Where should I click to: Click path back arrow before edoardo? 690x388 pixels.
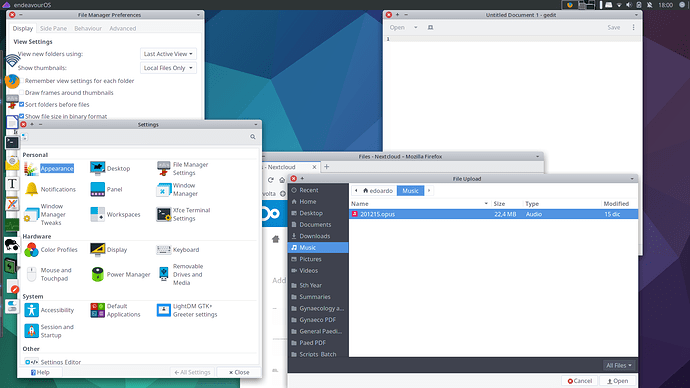pyautogui.click(x=356, y=190)
